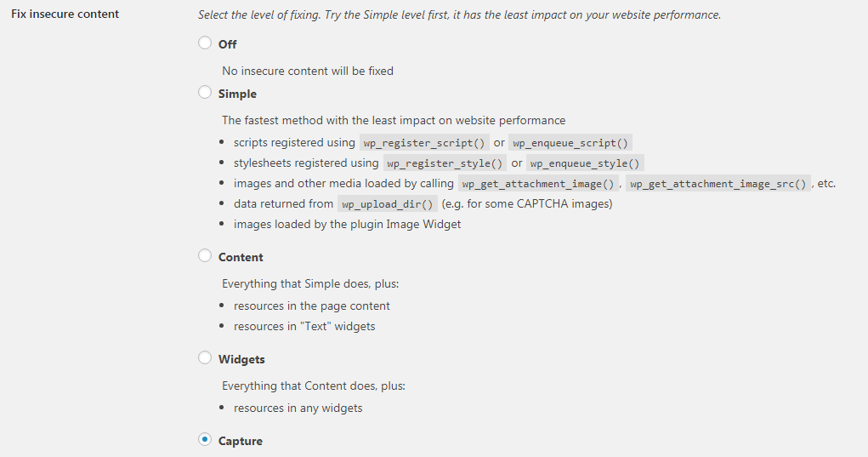Click the bold 'Widgets' label text
The height and width of the screenshot is (457, 868).
(241, 359)
